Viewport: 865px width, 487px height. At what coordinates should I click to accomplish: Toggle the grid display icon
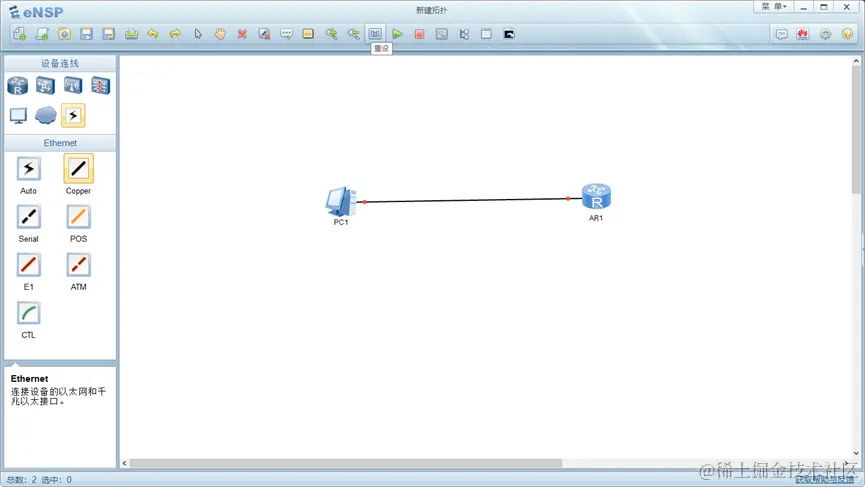[486, 34]
